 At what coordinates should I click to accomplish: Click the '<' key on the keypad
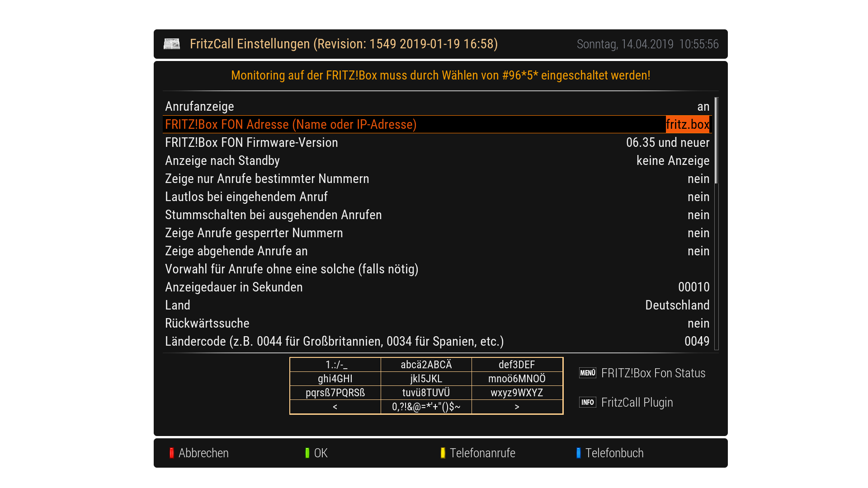pos(335,407)
